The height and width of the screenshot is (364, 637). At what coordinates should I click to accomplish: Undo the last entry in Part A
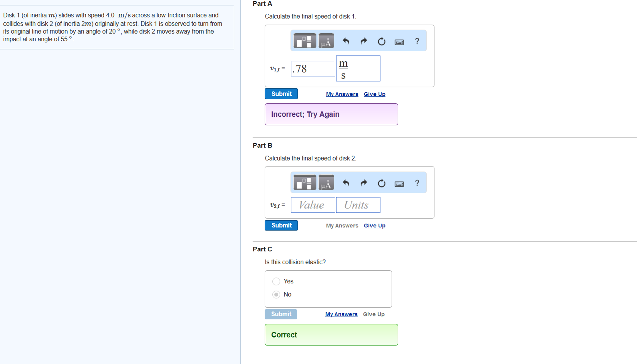coord(346,41)
